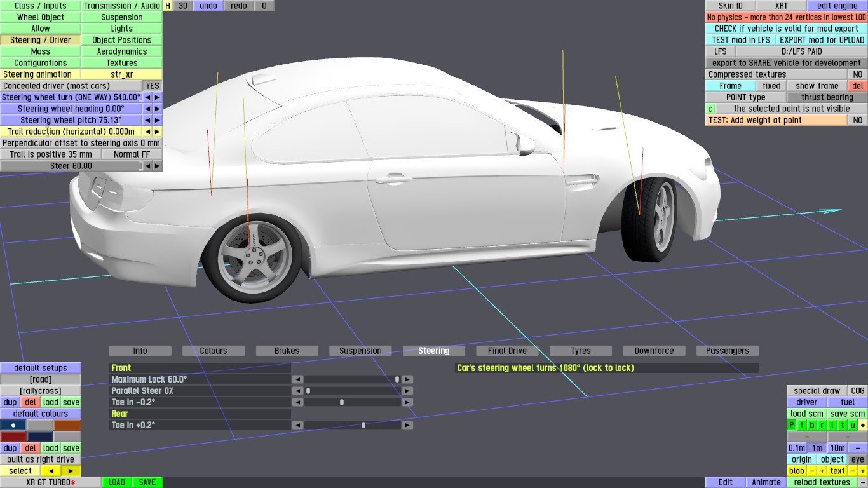Viewport: 868px width, 488px height.
Task: Open Aerodynamics section
Action: click(122, 51)
